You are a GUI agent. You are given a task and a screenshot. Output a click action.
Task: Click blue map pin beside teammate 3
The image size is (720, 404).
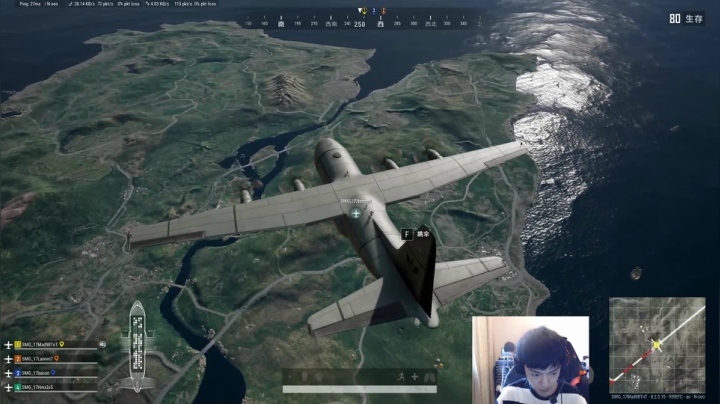coord(53,372)
